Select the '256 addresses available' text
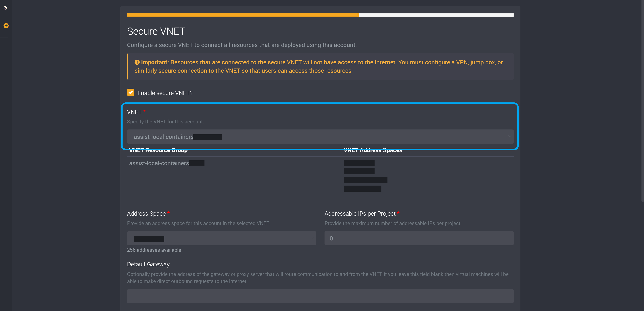This screenshot has height=311, width=644. tap(154, 250)
